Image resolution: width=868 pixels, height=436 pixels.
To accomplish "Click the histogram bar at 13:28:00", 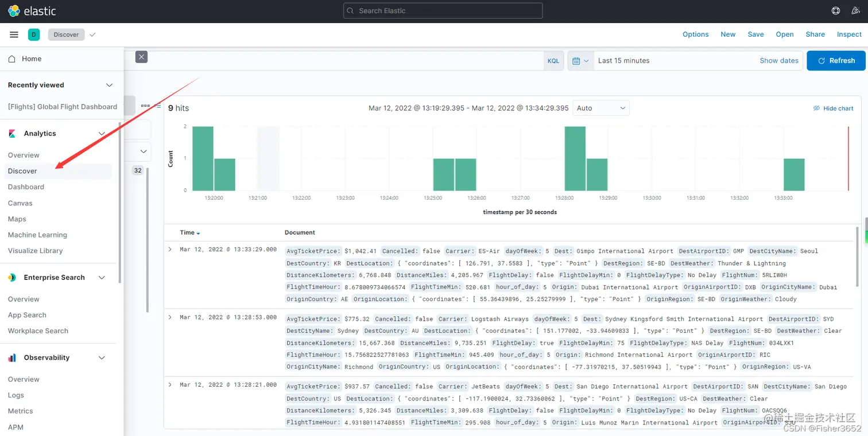I will (575, 158).
